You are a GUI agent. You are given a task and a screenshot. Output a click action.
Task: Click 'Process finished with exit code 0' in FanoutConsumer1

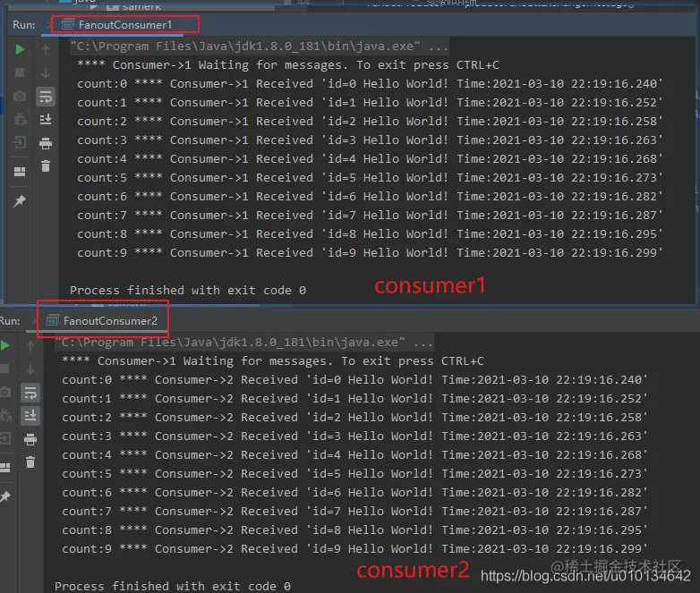188,291
